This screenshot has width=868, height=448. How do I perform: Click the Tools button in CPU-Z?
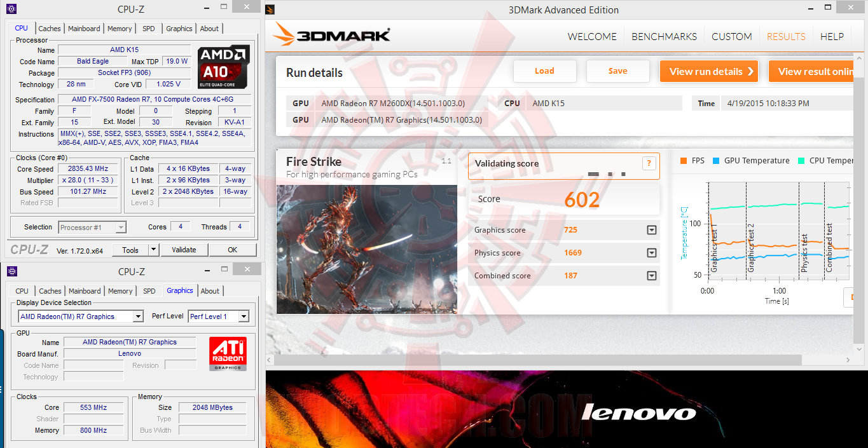130,250
